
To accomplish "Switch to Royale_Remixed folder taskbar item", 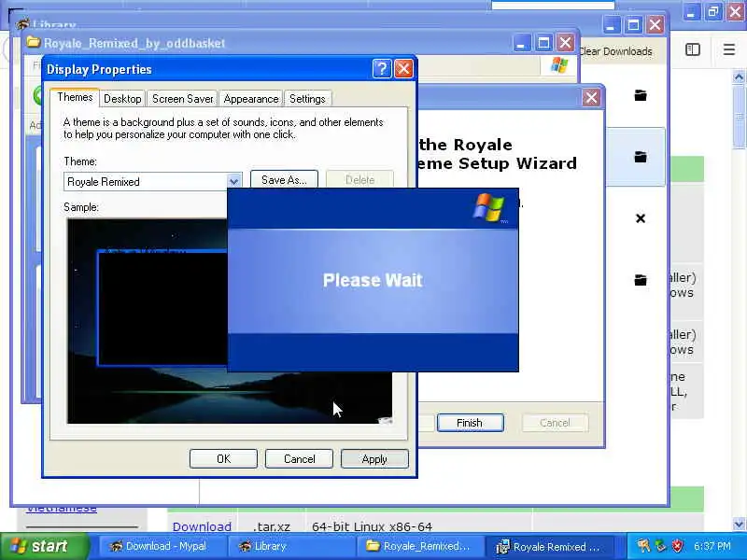I will click(419, 546).
